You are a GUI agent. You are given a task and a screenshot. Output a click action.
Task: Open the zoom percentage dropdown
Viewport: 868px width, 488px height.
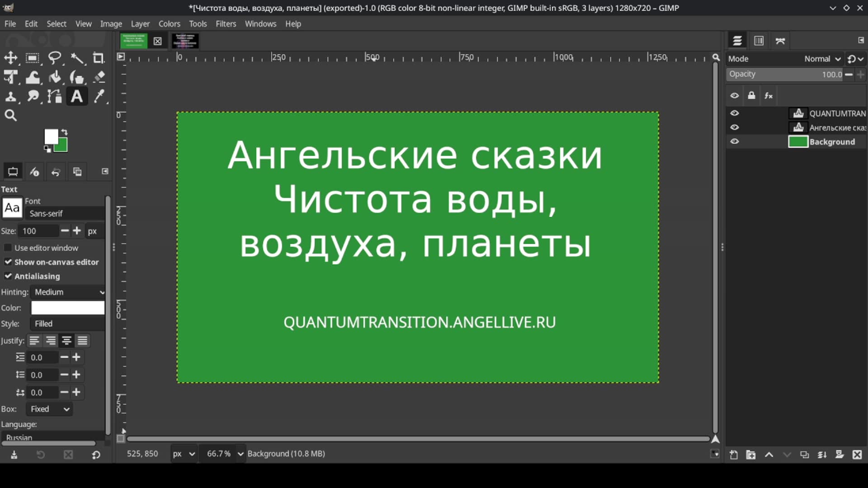point(240,454)
